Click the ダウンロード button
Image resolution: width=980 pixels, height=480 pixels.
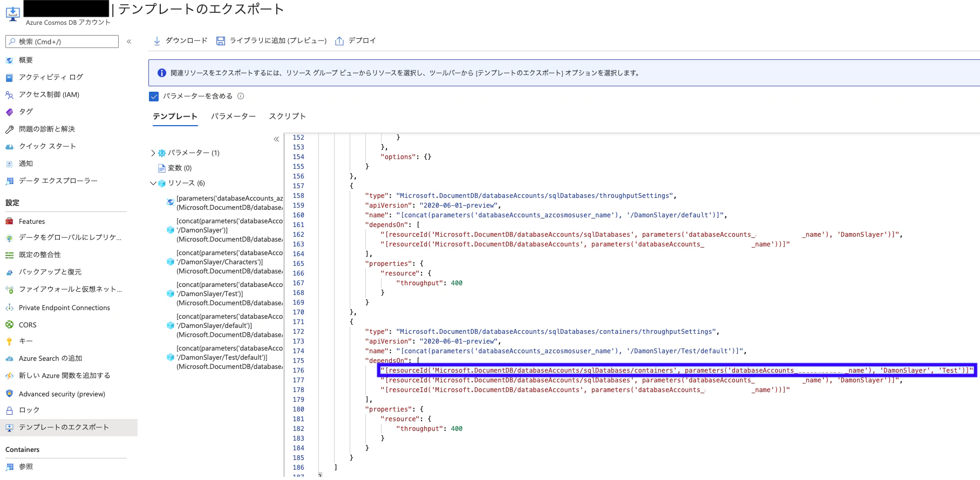[x=180, y=41]
